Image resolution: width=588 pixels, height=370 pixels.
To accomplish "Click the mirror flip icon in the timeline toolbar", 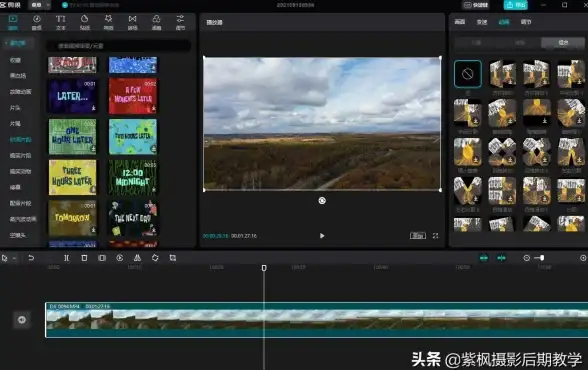I will pyautogui.click(x=137, y=258).
